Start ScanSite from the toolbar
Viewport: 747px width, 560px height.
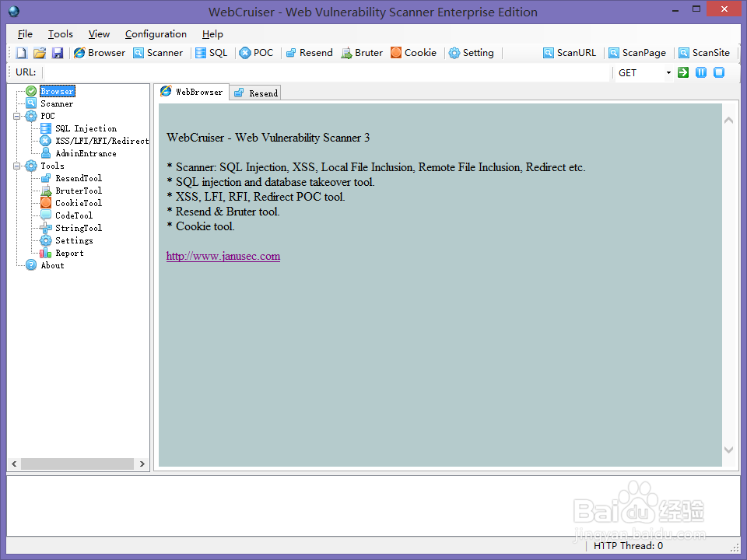[704, 53]
